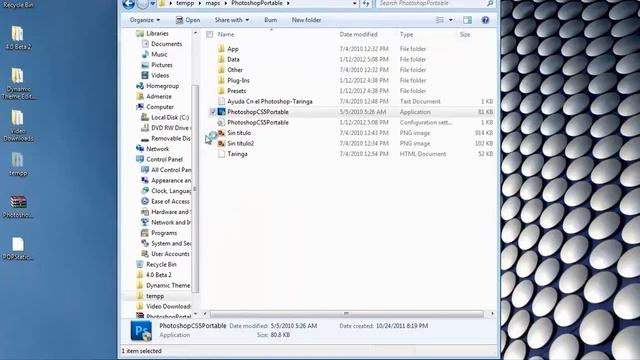Select Control Panel in the navigation pane
Viewport: 640px width, 360px height.
click(164, 160)
